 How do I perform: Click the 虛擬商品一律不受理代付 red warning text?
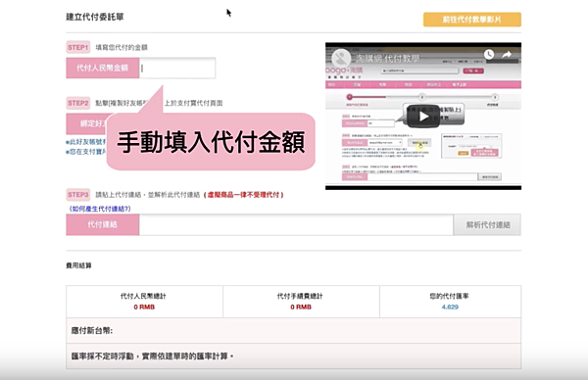244,195
